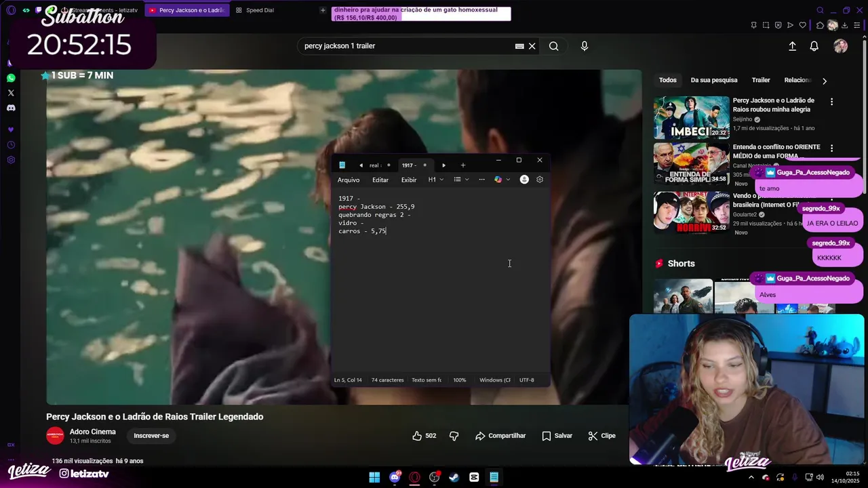
Task: Open 'Percy Jackson roubou minha alegria' thumbnail
Action: point(692,117)
